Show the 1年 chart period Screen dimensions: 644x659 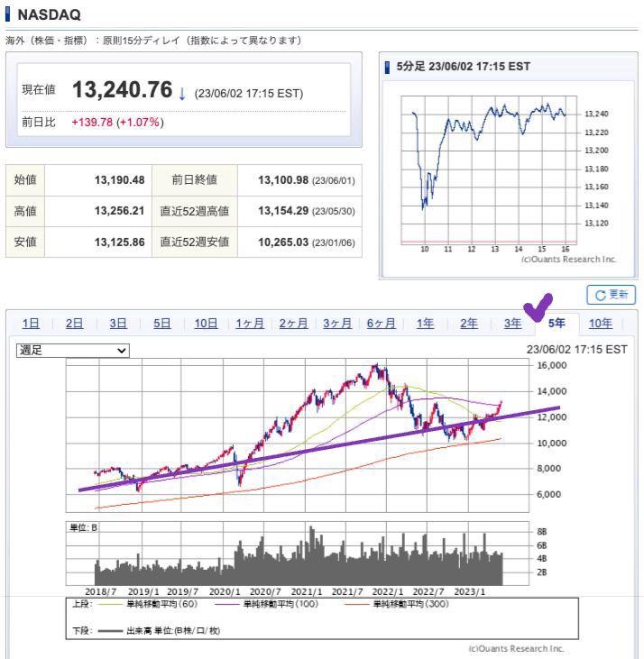[425, 324]
